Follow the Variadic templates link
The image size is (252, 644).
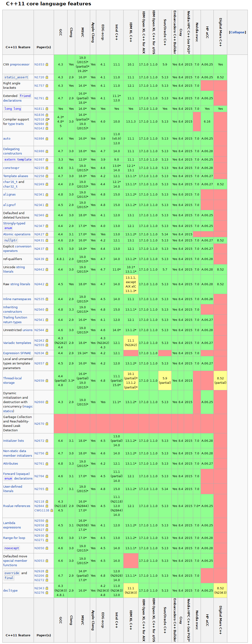point(17,343)
